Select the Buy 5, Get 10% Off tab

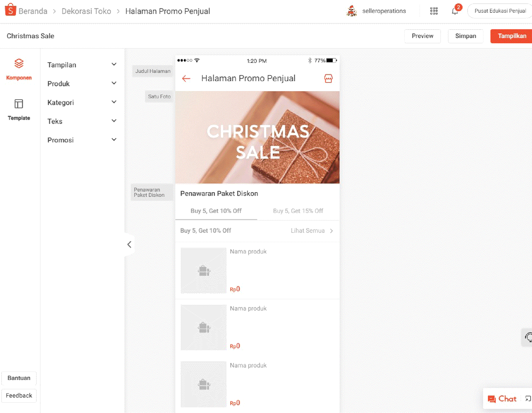click(x=216, y=211)
